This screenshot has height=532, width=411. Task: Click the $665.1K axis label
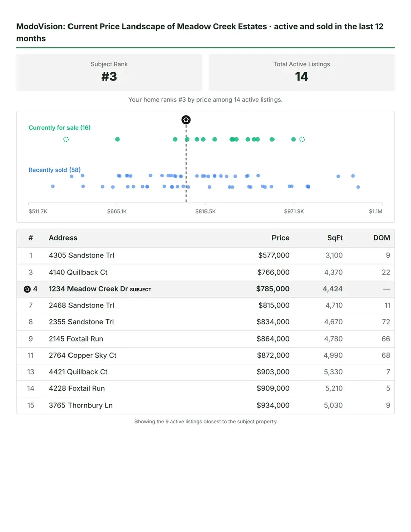tap(117, 211)
